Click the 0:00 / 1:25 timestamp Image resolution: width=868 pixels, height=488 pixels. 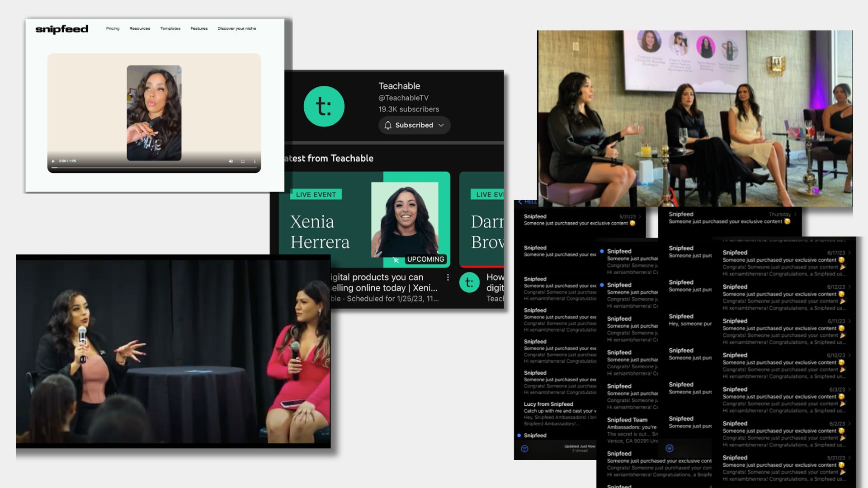tap(67, 161)
